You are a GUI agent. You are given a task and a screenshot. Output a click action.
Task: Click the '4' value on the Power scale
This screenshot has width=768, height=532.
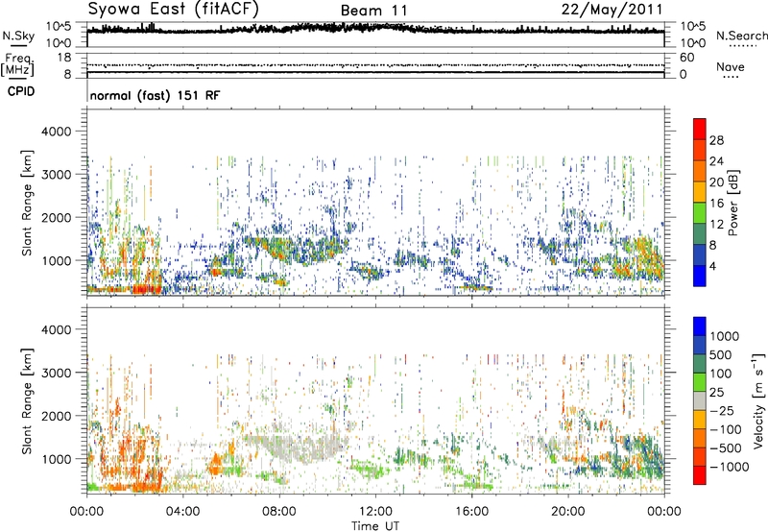tap(712, 266)
